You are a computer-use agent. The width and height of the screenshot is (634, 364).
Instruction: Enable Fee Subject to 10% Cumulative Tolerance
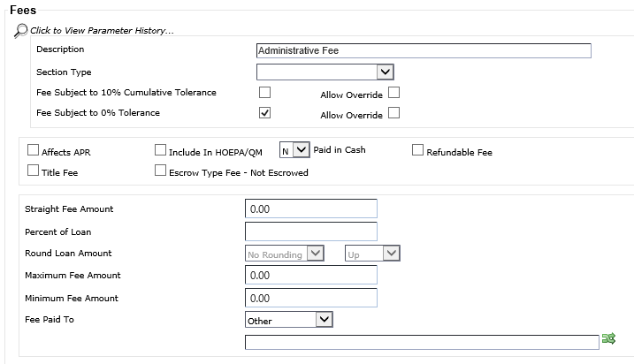click(264, 92)
